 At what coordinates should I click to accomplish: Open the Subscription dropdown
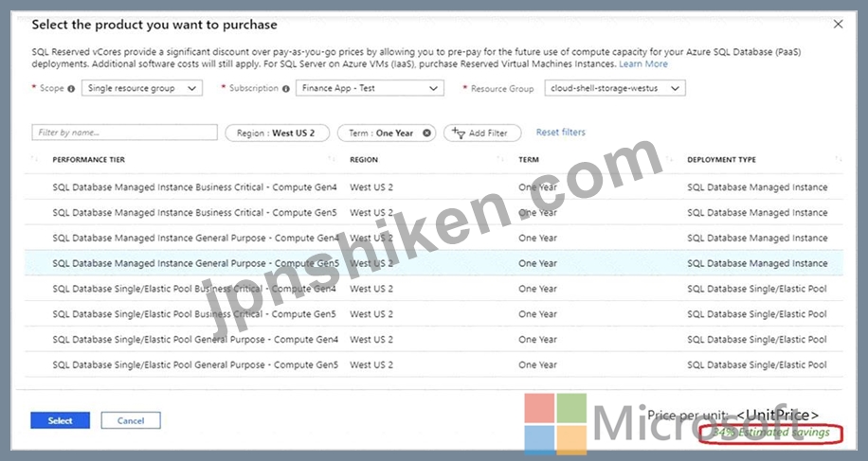pos(370,88)
